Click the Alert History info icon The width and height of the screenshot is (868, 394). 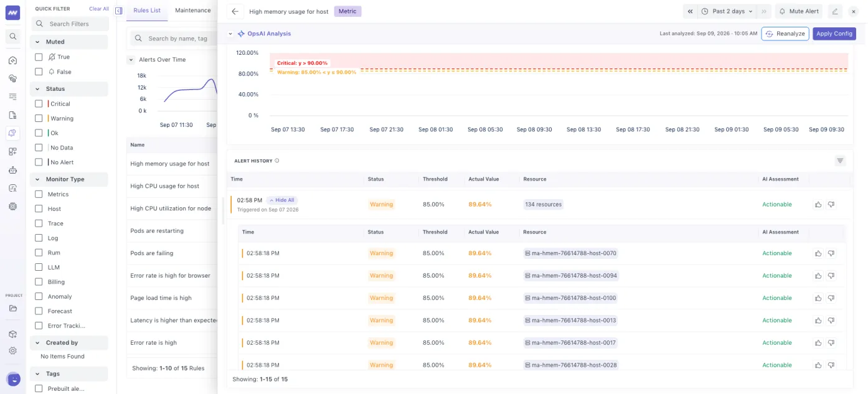click(x=277, y=161)
